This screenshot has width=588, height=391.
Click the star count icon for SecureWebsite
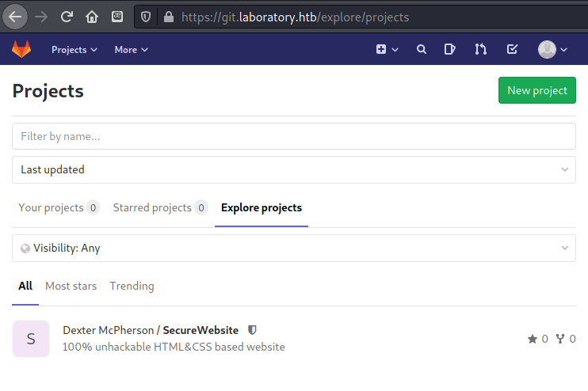[x=532, y=339]
